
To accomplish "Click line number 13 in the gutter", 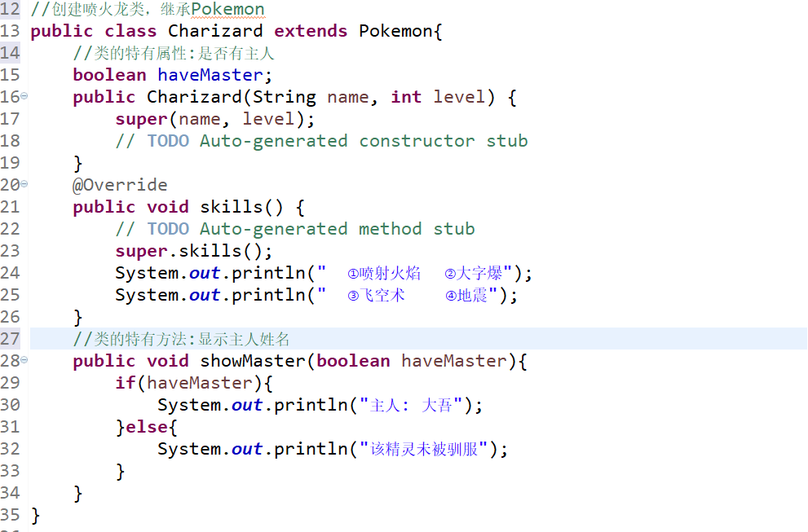I will [x=11, y=31].
